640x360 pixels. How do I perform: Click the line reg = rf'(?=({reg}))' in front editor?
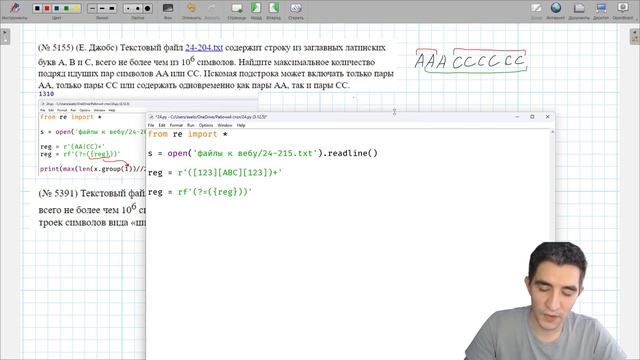pos(200,192)
